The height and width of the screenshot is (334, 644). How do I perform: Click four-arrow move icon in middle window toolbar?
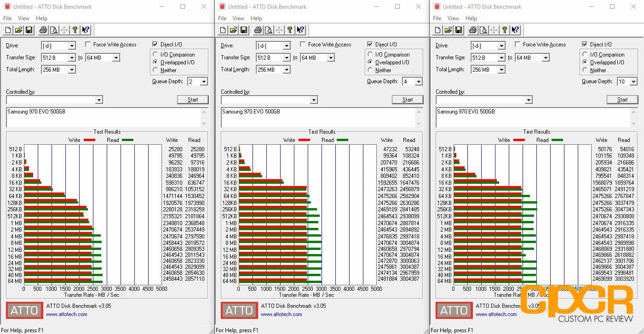pos(279,30)
